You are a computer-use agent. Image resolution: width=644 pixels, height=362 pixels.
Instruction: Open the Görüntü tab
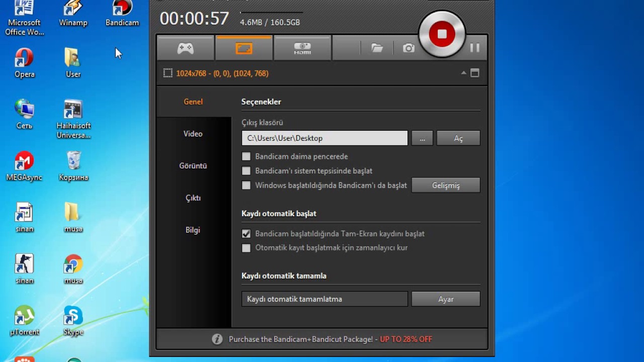tap(193, 166)
